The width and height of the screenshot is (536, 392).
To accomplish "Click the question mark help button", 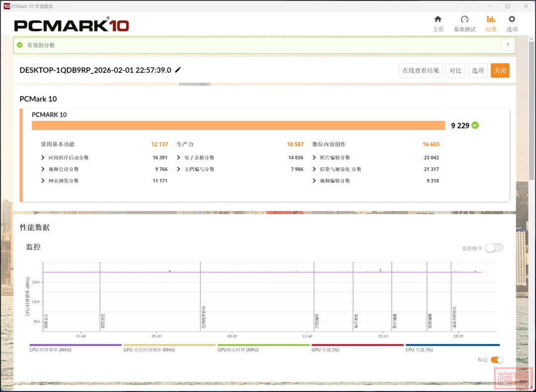I will (x=508, y=45).
